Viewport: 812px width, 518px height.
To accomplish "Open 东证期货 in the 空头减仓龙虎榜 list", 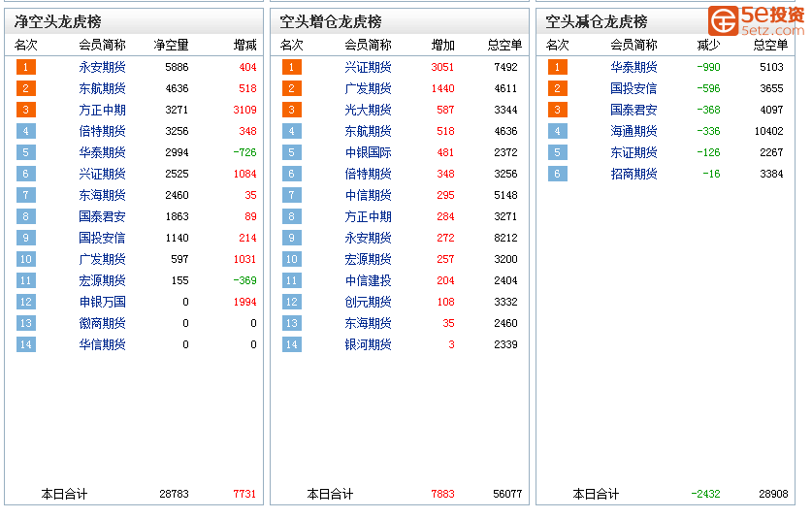I will pyautogui.click(x=633, y=152).
